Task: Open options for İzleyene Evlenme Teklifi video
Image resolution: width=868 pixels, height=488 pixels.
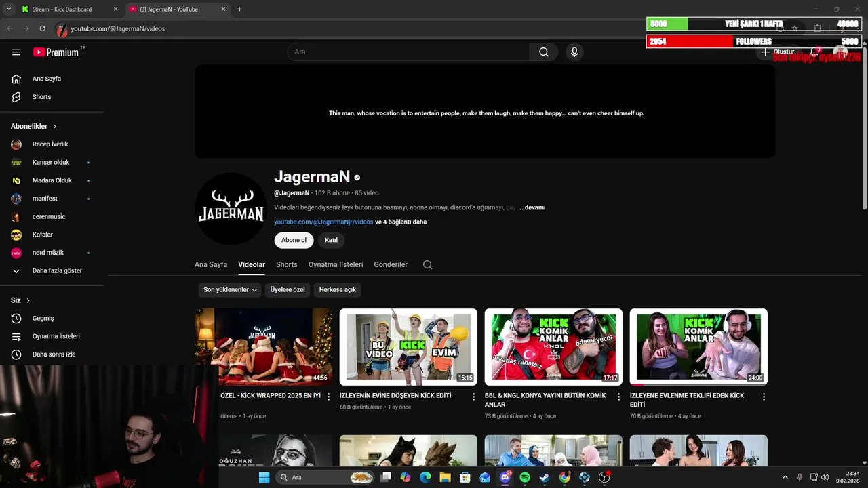Action: [x=764, y=396]
